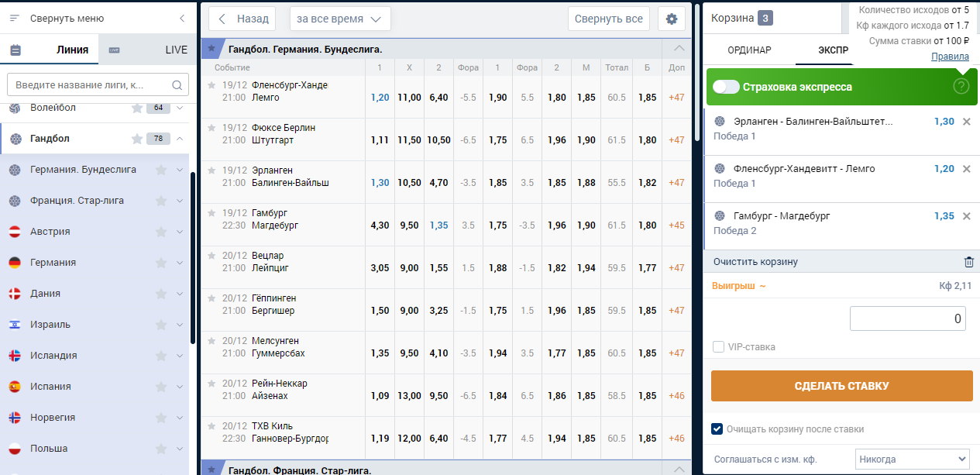Open +47 extra markets for Фленсбург-Хандевитт match

pyautogui.click(x=676, y=98)
